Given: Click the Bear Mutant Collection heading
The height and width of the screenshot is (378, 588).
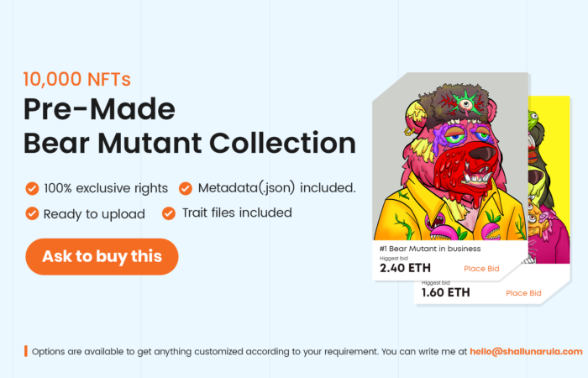Looking at the screenshot, I should (190, 144).
